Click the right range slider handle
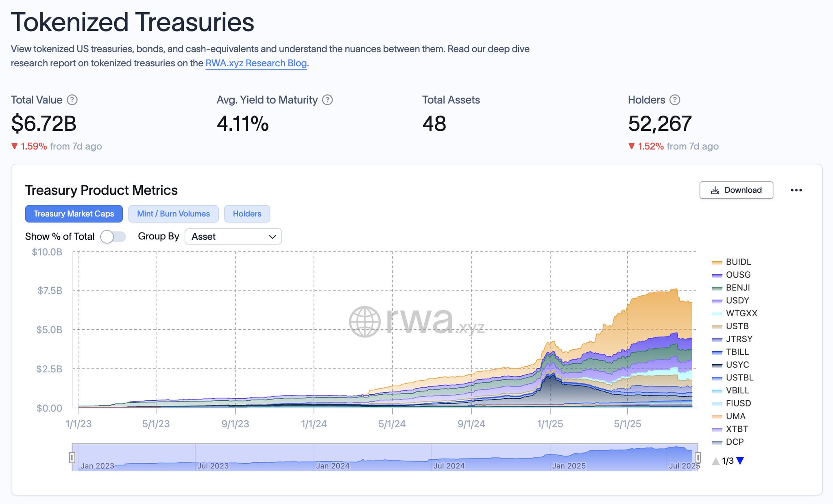This screenshot has width=833, height=504. tap(698, 458)
